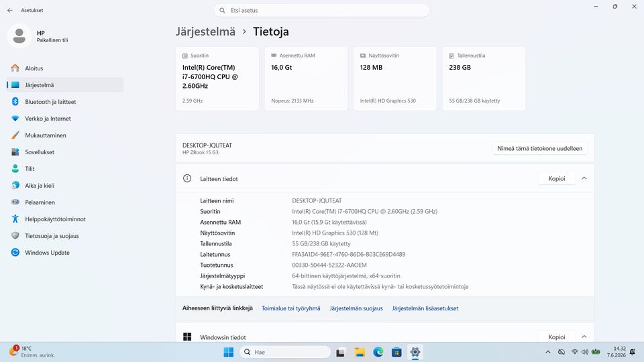
Task: Open File Explorer from the taskbar
Action: coord(360,352)
